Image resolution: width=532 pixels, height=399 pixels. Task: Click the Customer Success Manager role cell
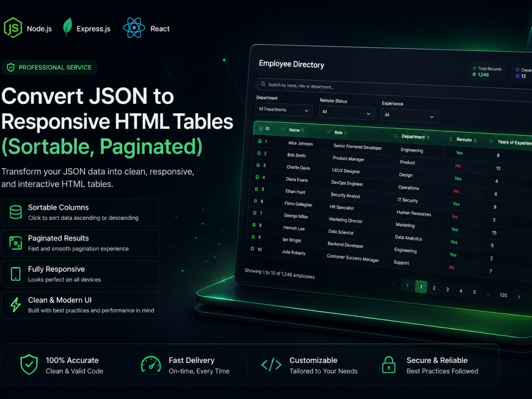pos(353,258)
